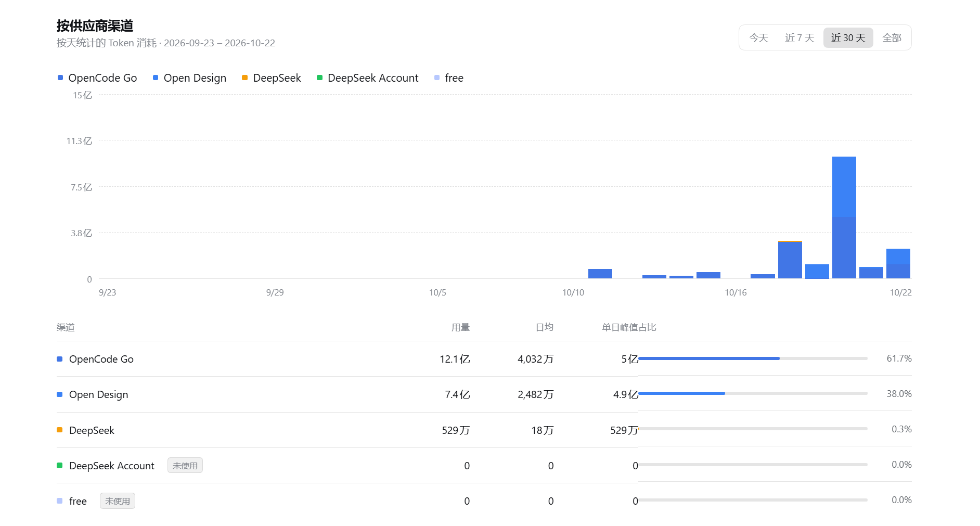Image resolution: width=980 pixels, height=526 pixels.
Task: Select the 今天 time range tab
Action: [x=758, y=38]
